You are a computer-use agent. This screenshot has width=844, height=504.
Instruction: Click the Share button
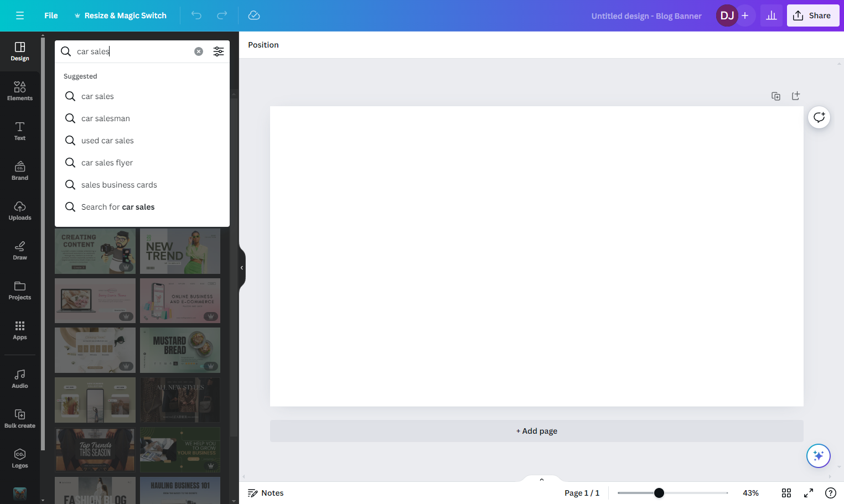click(x=813, y=15)
